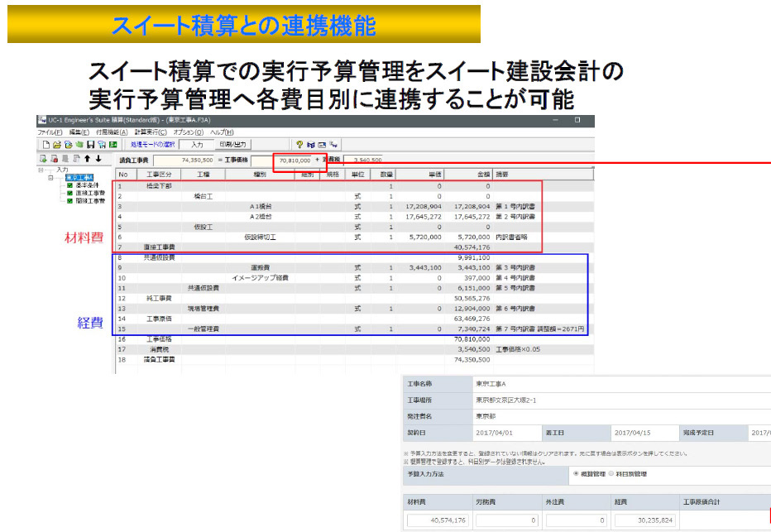Screen dimensions: 771x532
Task: Select the 概算管理 radio button
Action: [x=576, y=473]
